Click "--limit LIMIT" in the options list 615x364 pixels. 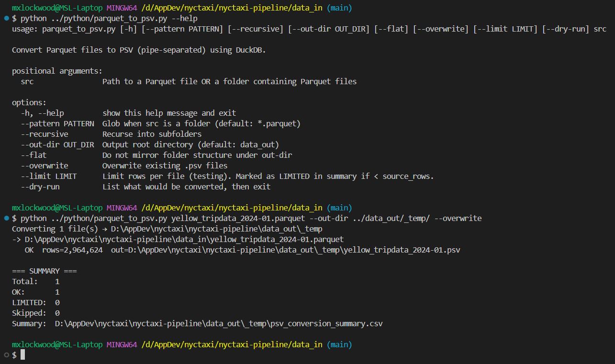tap(48, 176)
